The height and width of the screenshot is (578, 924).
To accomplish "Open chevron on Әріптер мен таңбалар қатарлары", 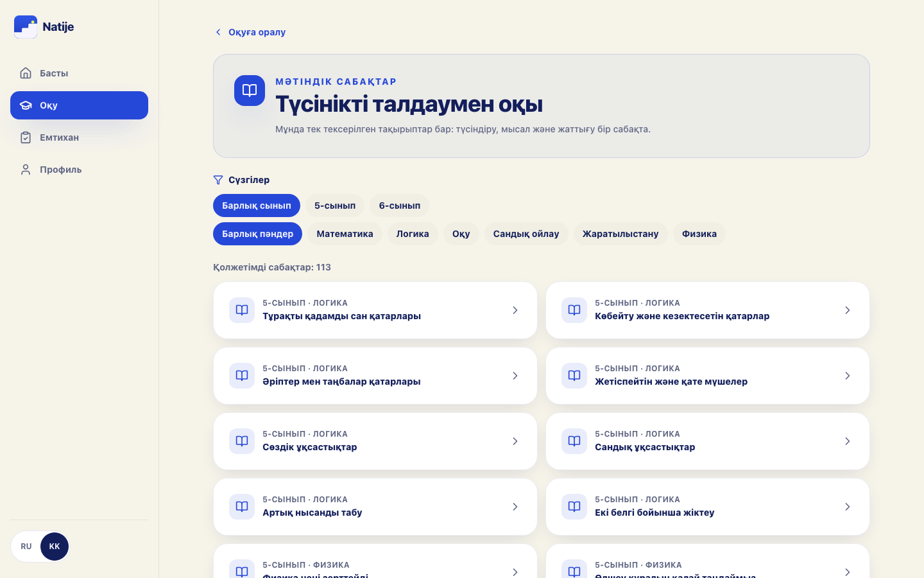I will 515,376.
